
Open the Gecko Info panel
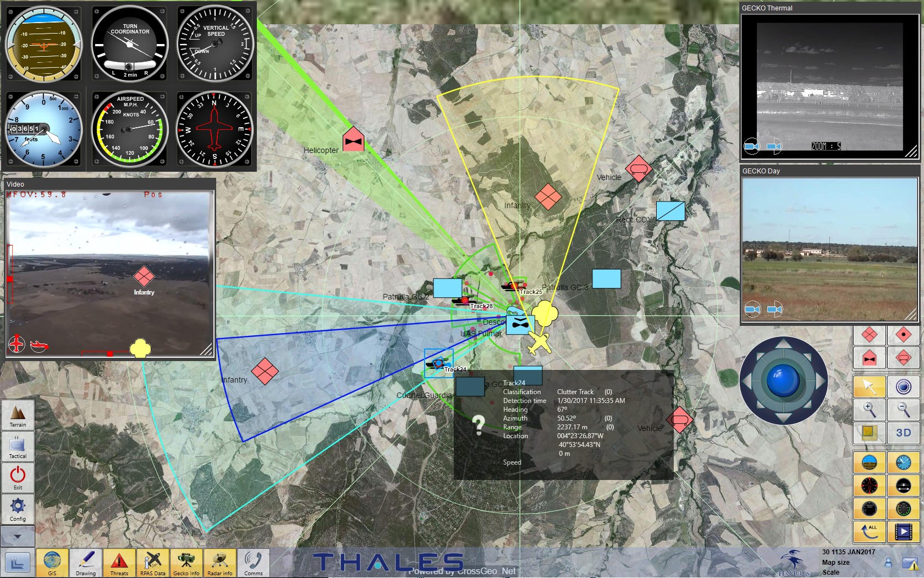tap(186, 563)
